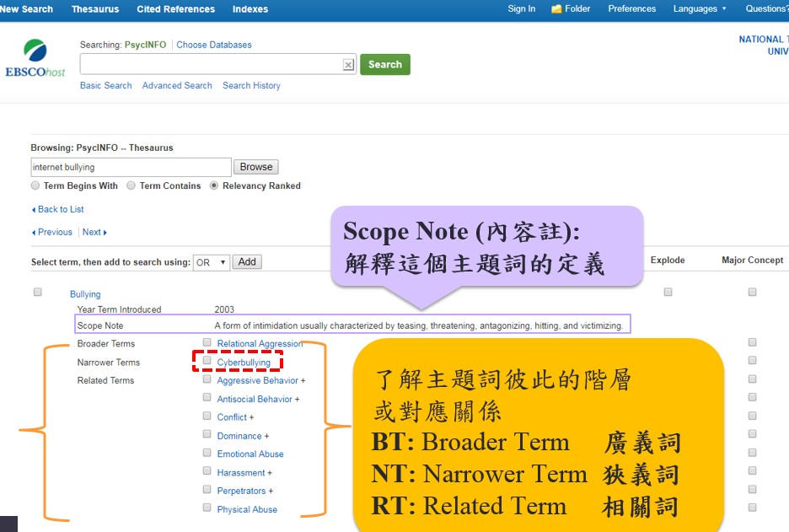
Task: Check the Cyberbullying term checkbox
Action: (x=207, y=360)
